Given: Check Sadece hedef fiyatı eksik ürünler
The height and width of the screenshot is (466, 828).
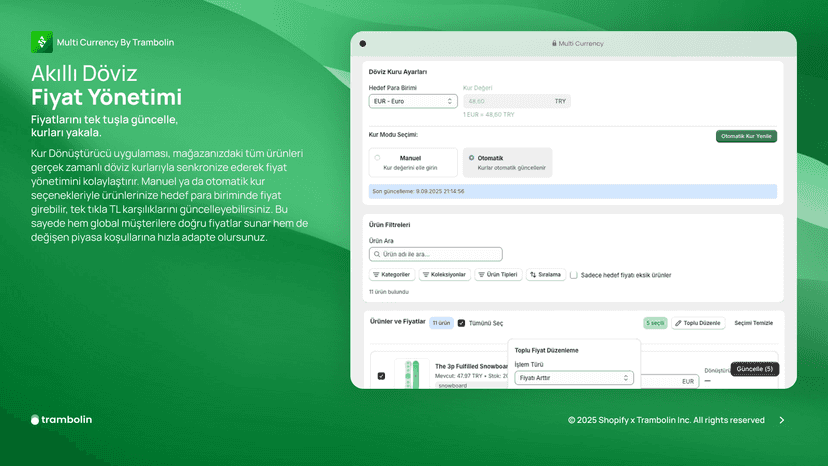Looking at the screenshot, I should tap(573, 275).
